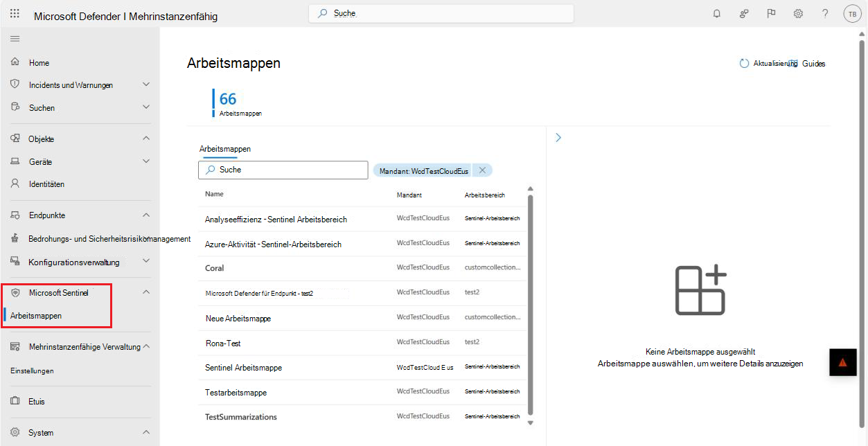Open the notifications bell icon
Image resolution: width=868 pixels, height=446 pixels.
[x=717, y=13]
